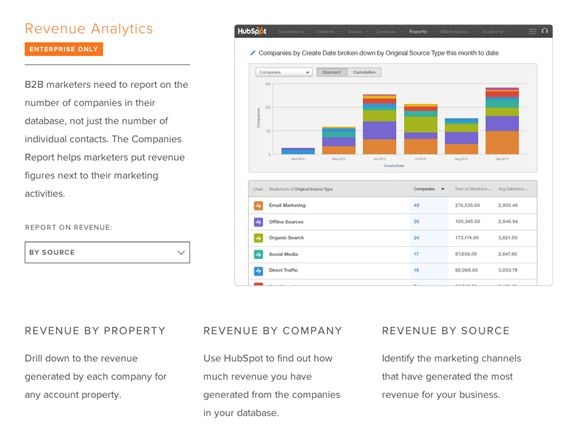Click the Email Marketing row label
The height and width of the screenshot is (443, 580).
[287, 205]
